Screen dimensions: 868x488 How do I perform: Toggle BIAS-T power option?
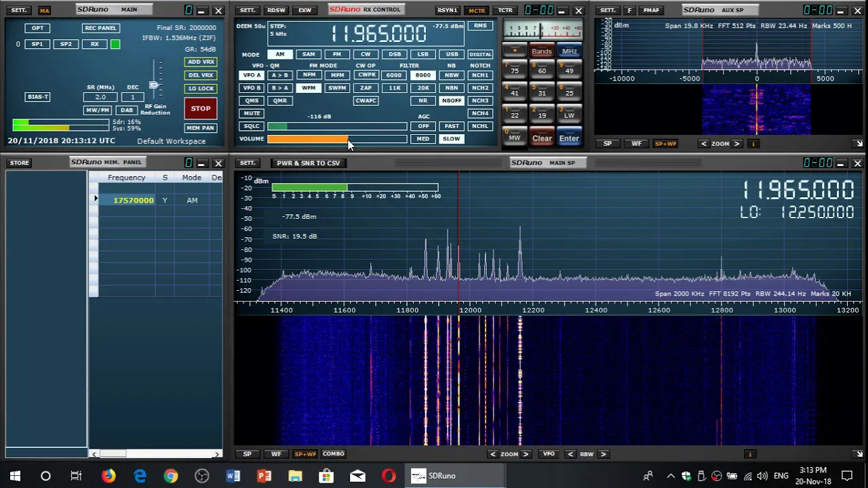tap(38, 97)
